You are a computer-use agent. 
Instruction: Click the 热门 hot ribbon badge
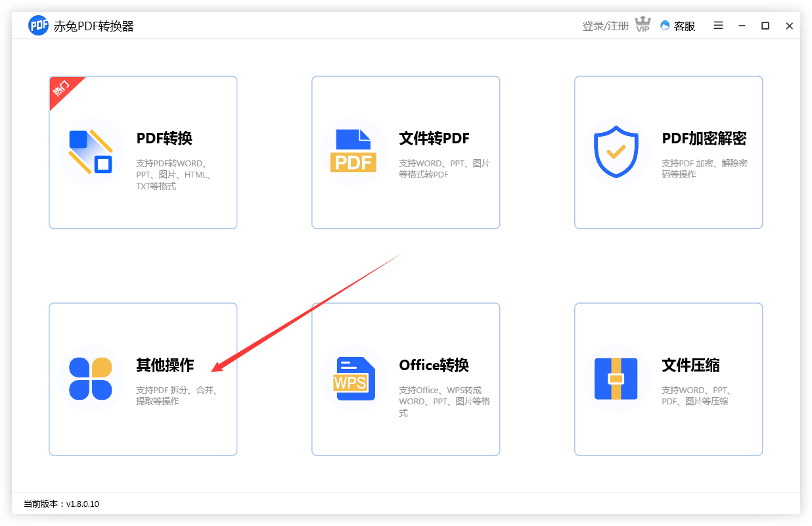[64, 89]
